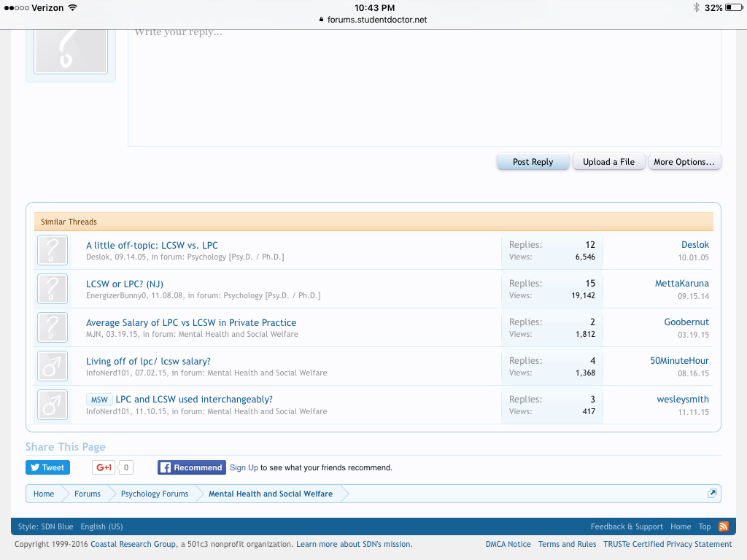Click the Twitter Tweet share button
The image size is (747, 560).
[47, 467]
